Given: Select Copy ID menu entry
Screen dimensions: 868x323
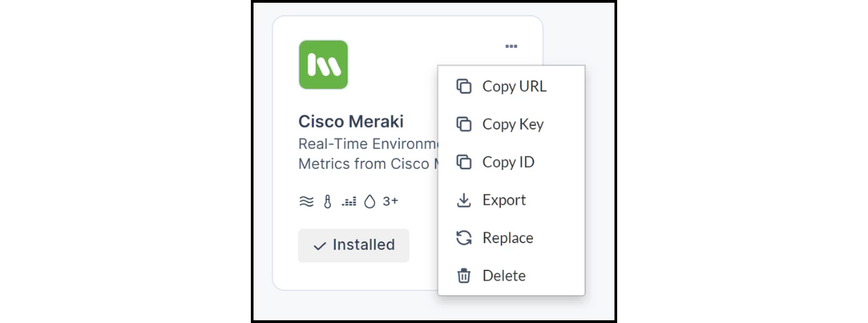Looking at the screenshot, I should tap(511, 163).
